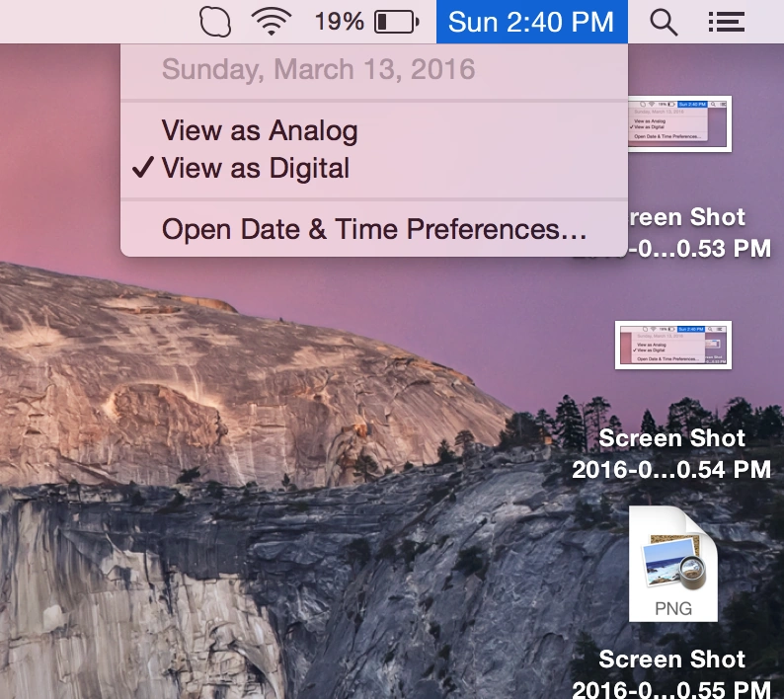Screen dimensions: 784x699
Task: Click the Skype icon in the menu bar
Action: point(214,21)
